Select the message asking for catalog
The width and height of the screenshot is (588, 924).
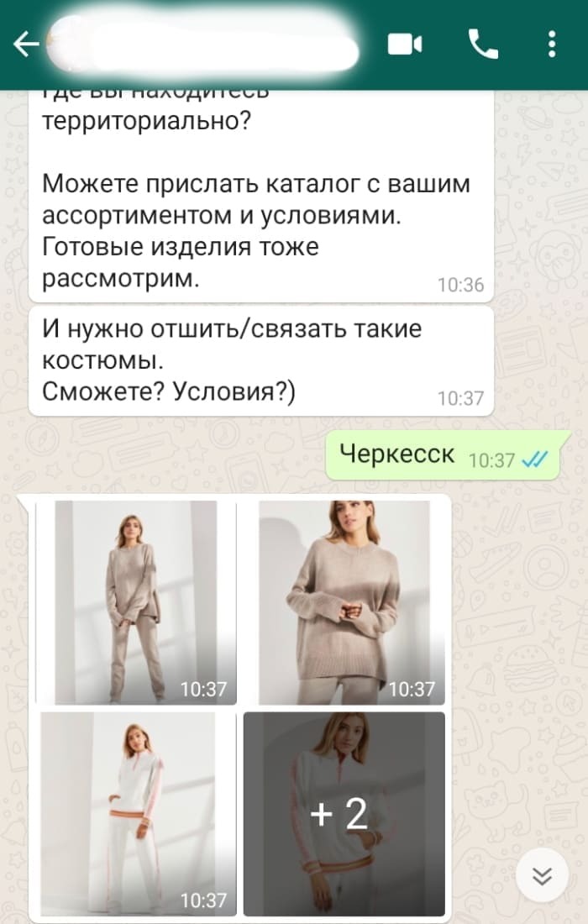point(261,195)
